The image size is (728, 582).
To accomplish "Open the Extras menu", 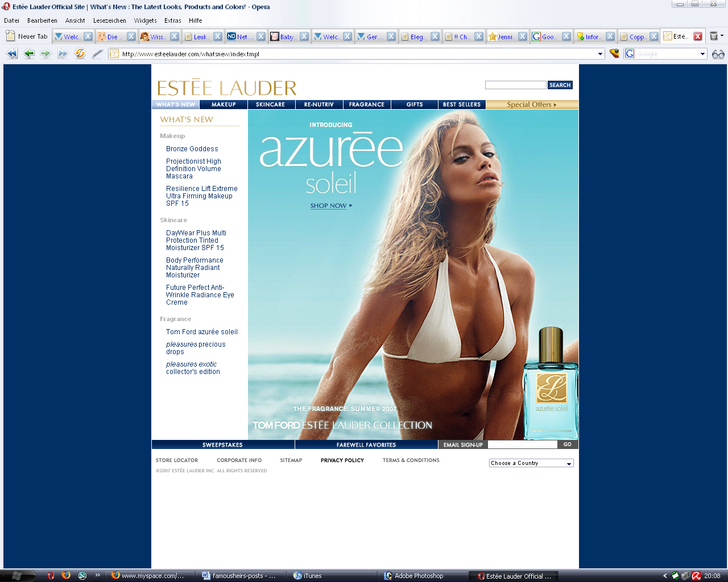I will tap(173, 20).
